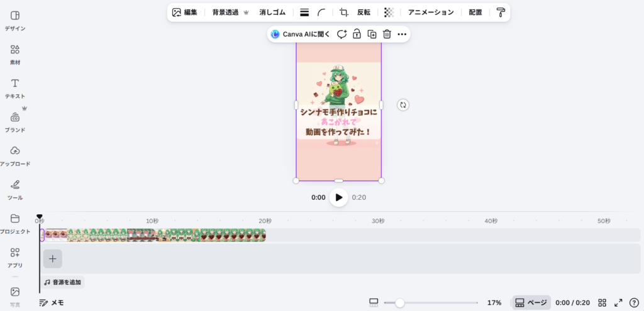644x311 pixels.
Task: Expand the 反転 flip options
Action: tap(364, 12)
